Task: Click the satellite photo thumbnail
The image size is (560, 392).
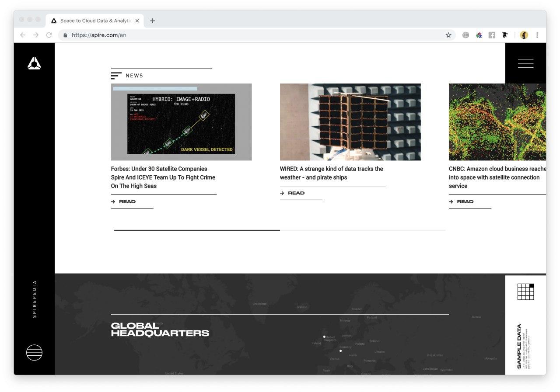Action: pos(350,122)
